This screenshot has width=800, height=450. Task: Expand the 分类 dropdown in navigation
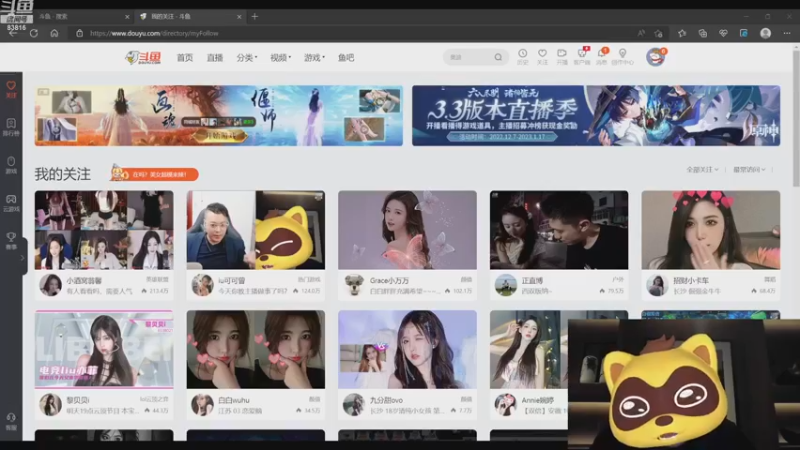point(247,58)
